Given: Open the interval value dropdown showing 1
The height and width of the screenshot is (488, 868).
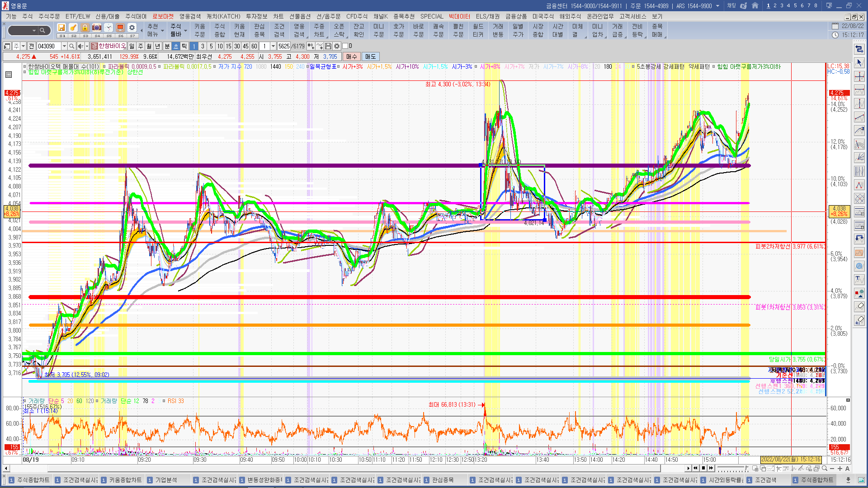Looking at the screenshot, I should [273, 46].
